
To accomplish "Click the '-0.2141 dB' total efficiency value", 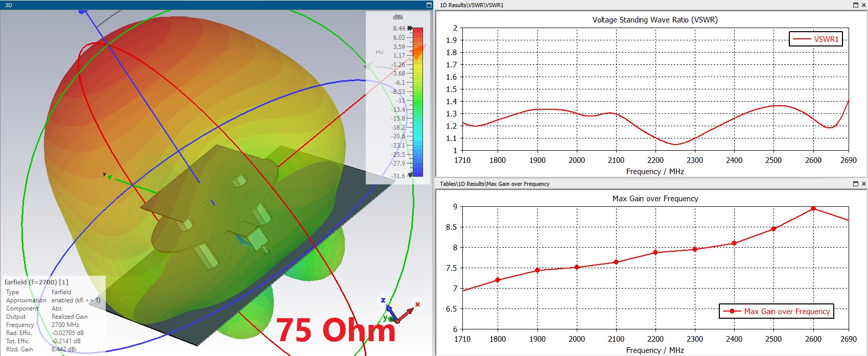I will click(66, 341).
